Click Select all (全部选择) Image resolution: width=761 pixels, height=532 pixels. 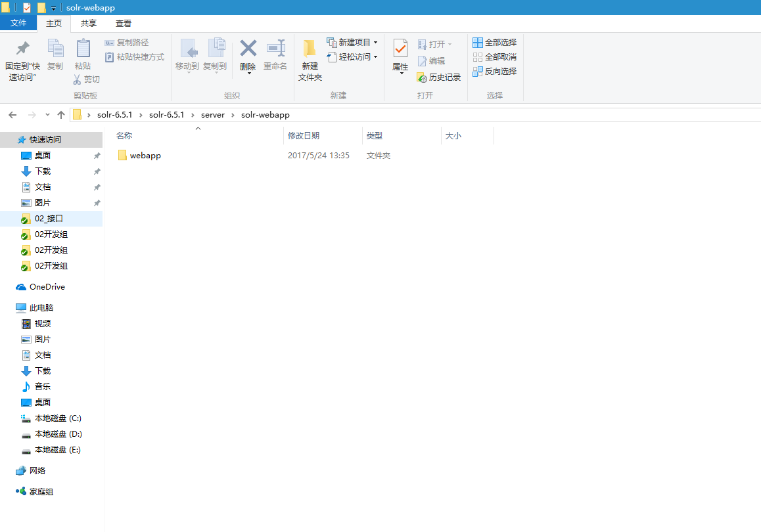(x=495, y=43)
